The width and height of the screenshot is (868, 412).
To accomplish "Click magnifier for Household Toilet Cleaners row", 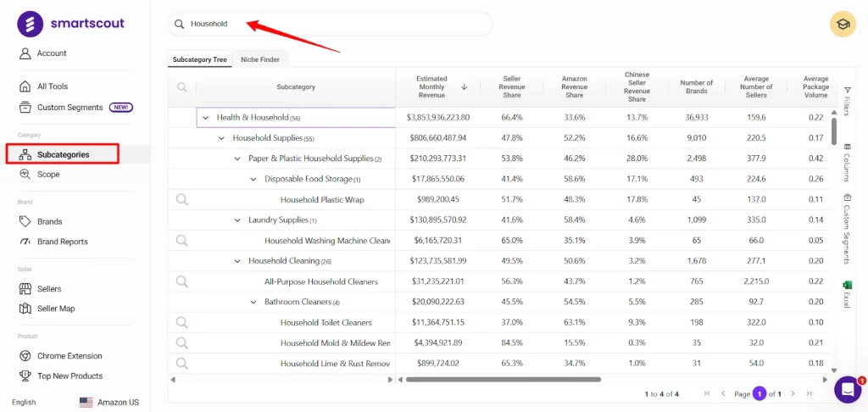I will tap(182, 322).
